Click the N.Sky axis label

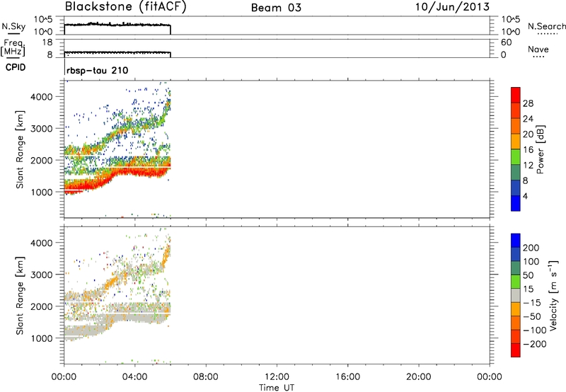(x=13, y=26)
